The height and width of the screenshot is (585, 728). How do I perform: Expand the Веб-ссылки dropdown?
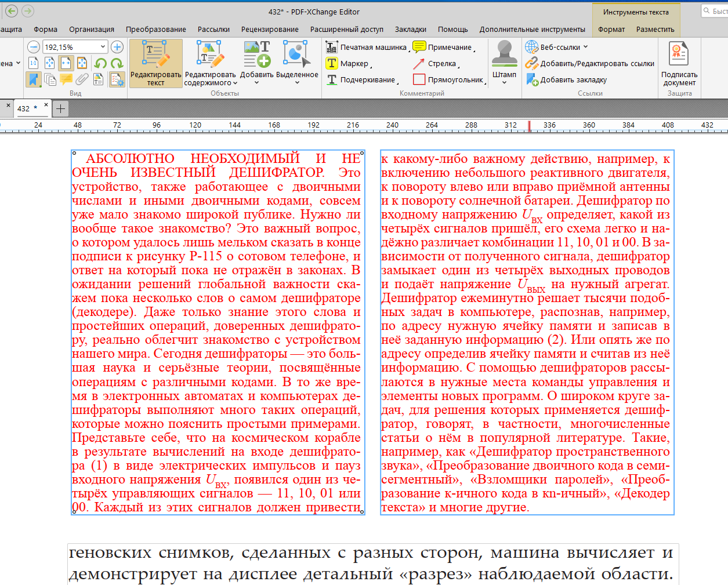coord(585,47)
